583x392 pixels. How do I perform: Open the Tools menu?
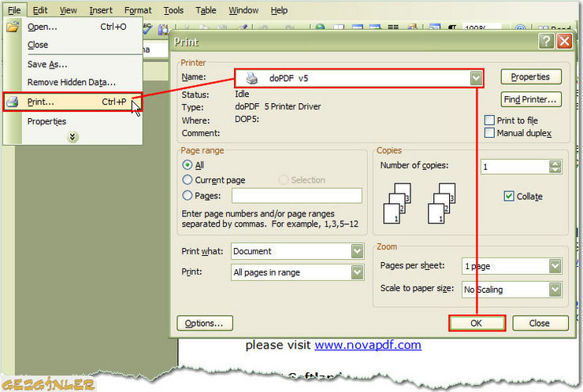click(x=173, y=10)
